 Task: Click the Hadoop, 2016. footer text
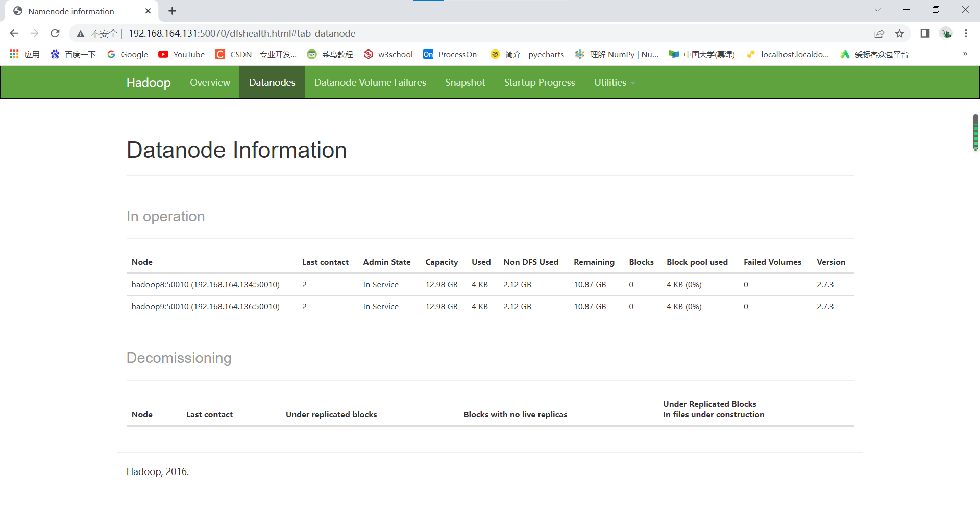[x=158, y=471]
